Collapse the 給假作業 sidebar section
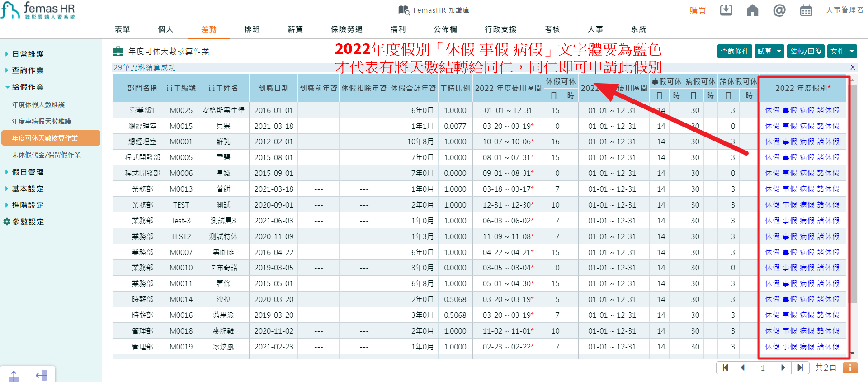Image resolution: width=868 pixels, height=382 pixels. coord(28,87)
